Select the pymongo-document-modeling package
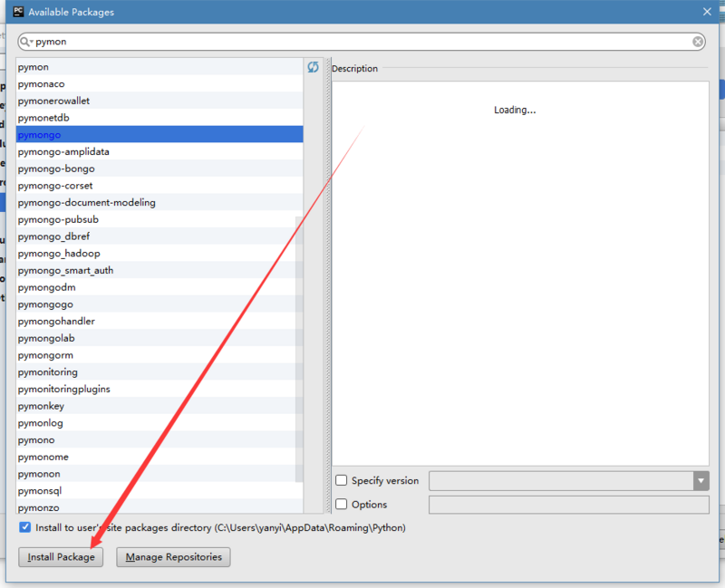Image resolution: width=725 pixels, height=588 pixels. click(x=159, y=202)
